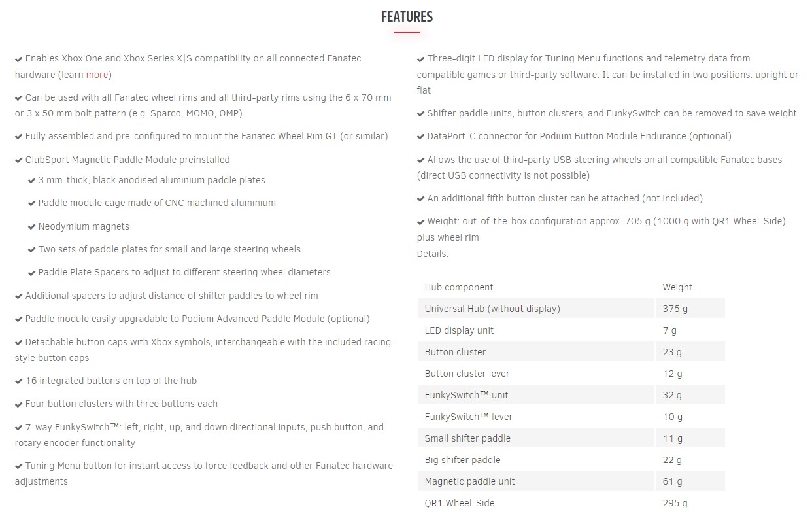Click the checkmark before '7-way FunkySwitch'
This screenshot has width=812, height=522.
point(19,428)
